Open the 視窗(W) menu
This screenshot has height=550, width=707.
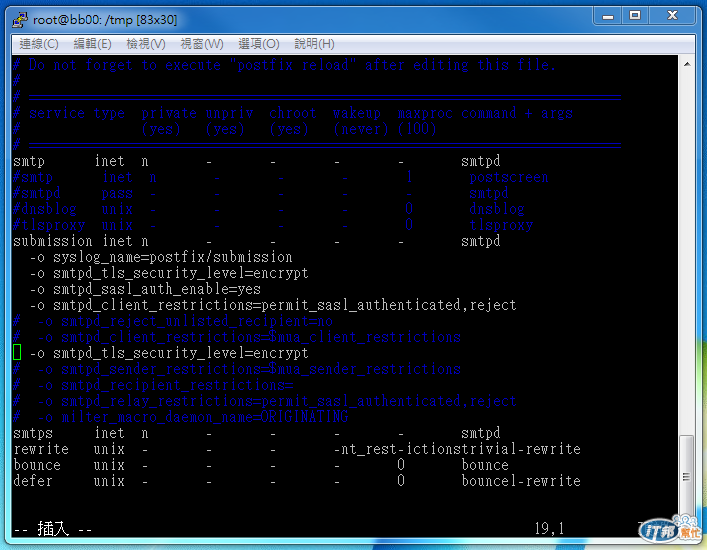click(202, 44)
